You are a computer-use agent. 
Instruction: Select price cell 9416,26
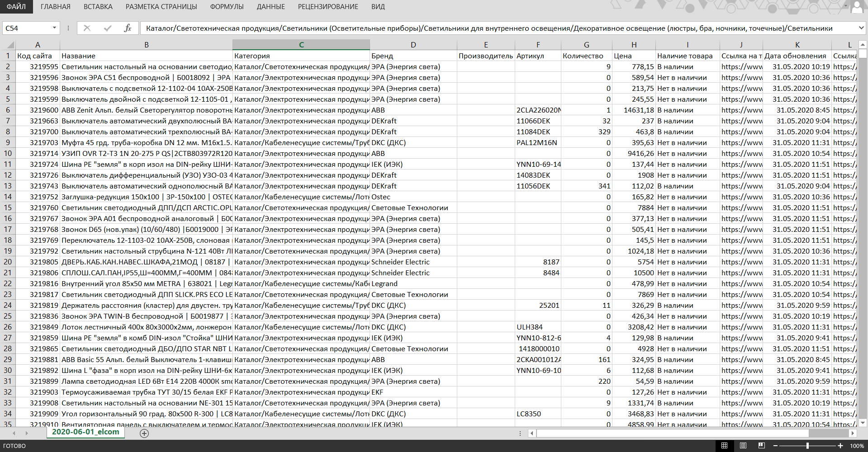[634, 154]
